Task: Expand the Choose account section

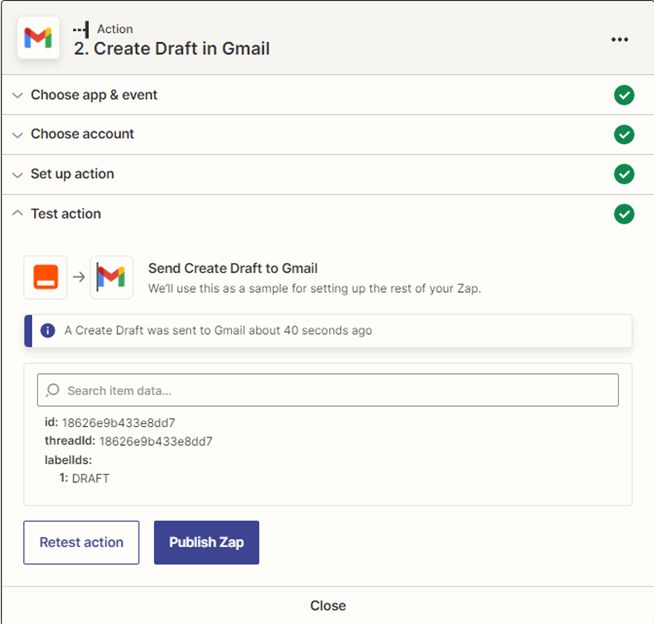Action: click(18, 135)
